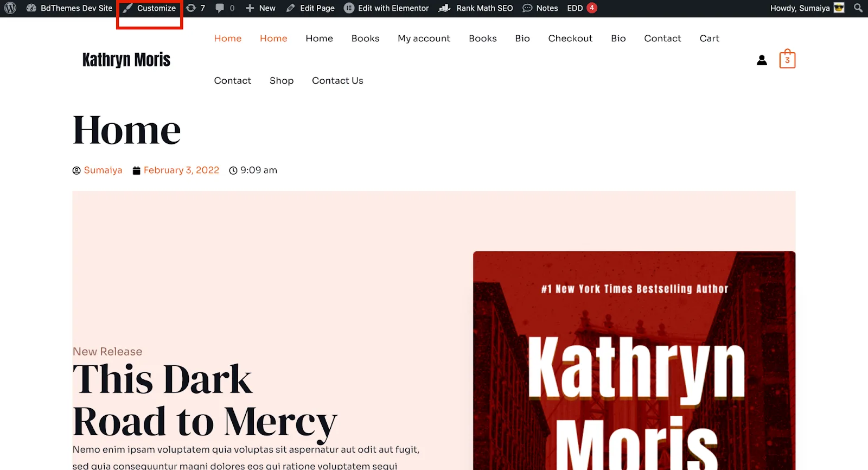Launch Edit with Elementor
The height and width of the screenshot is (470, 868).
[386, 8]
